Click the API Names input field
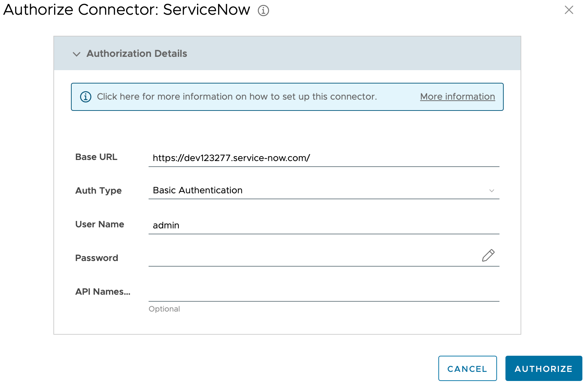The image size is (588, 388). (x=323, y=292)
